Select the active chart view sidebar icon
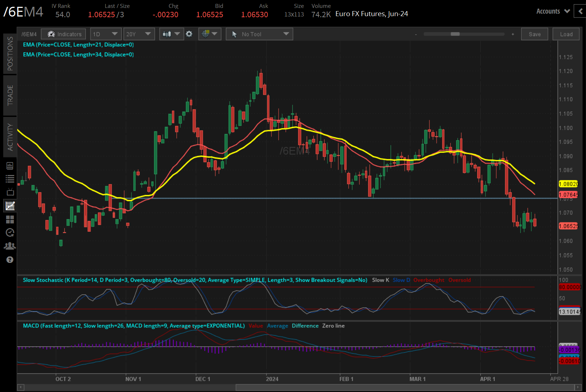Image resolution: width=586 pixels, height=392 pixels. (x=10, y=206)
